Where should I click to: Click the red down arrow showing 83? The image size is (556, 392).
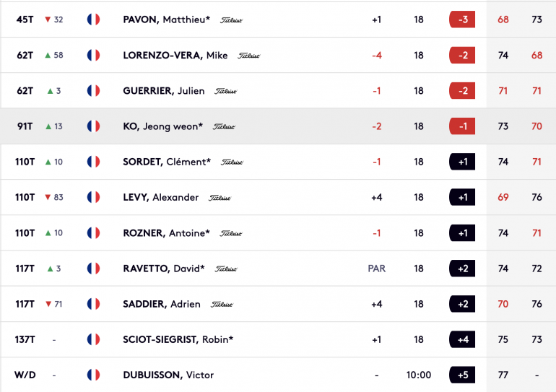(48, 197)
